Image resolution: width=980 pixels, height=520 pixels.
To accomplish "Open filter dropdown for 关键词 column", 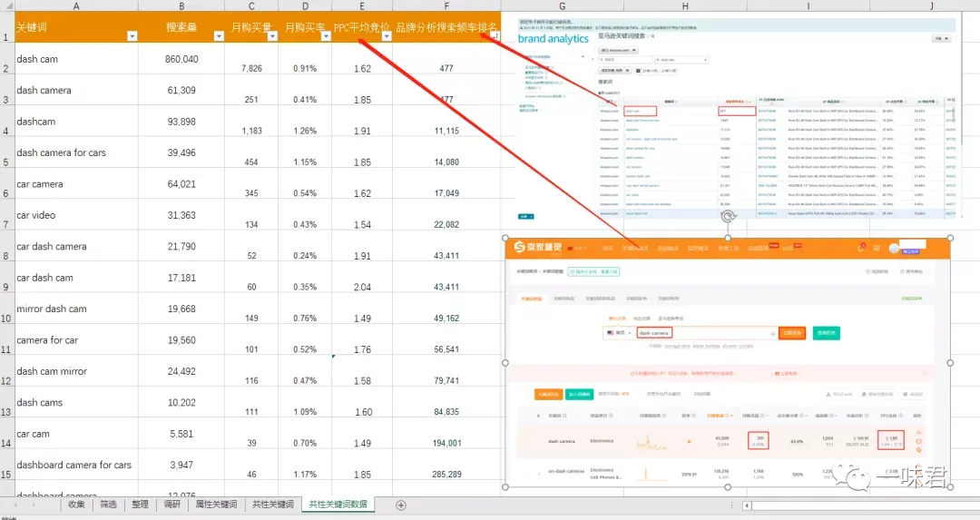I will click(132, 36).
